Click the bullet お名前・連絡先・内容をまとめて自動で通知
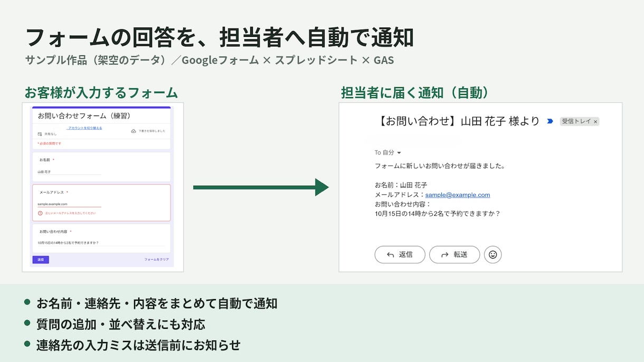This screenshot has height=362, width=644. [x=157, y=303]
